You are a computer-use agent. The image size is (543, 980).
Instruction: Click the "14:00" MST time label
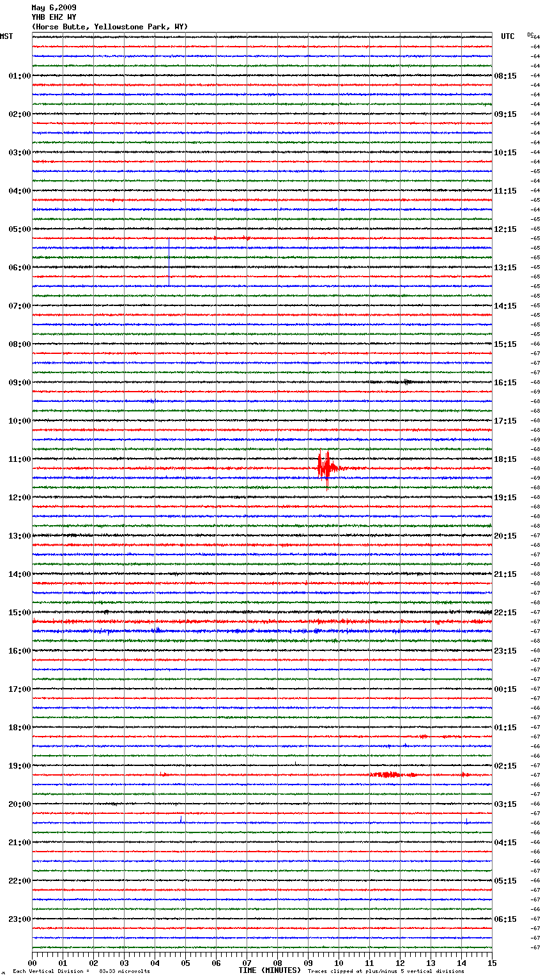20,574
